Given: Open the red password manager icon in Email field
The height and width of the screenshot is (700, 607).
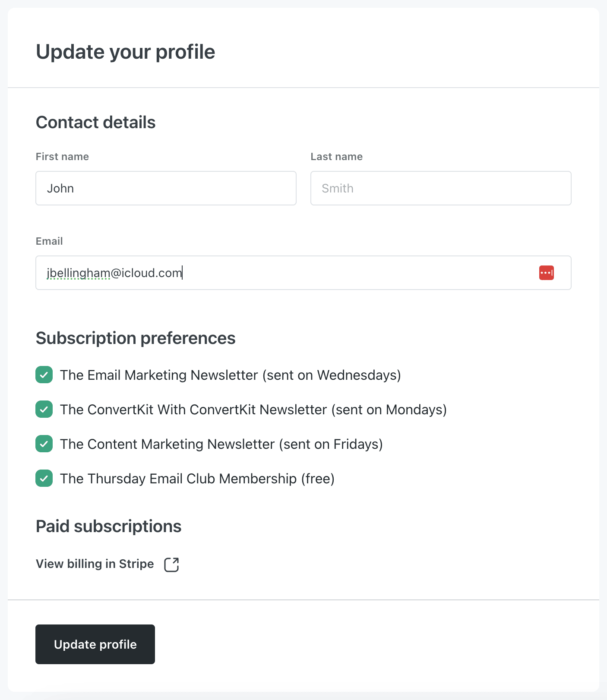Looking at the screenshot, I should (546, 273).
